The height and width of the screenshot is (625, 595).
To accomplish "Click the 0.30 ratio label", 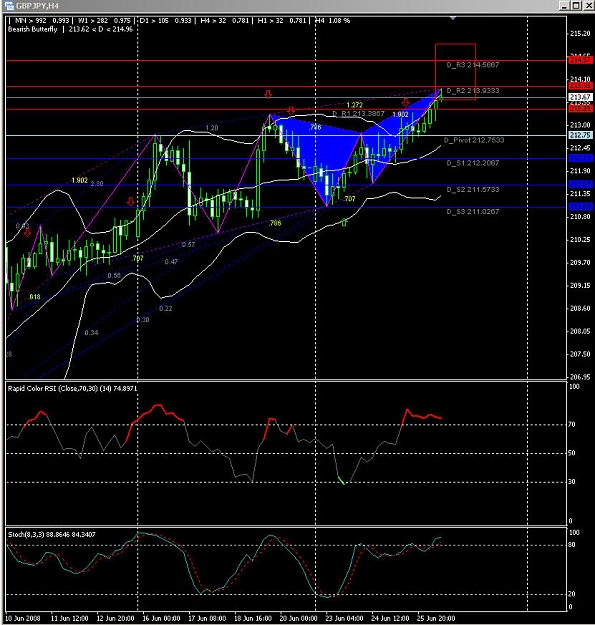I will pos(143,320).
